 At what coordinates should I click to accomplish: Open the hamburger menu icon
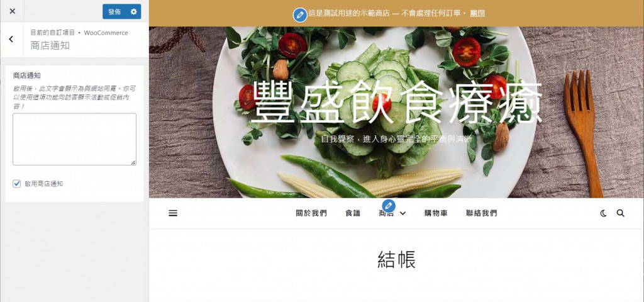(173, 213)
